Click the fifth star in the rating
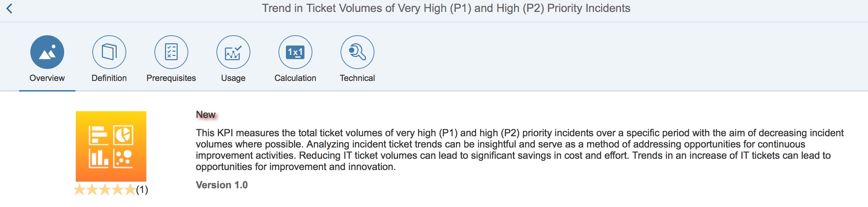The image size is (868, 207). [x=130, y=190]
